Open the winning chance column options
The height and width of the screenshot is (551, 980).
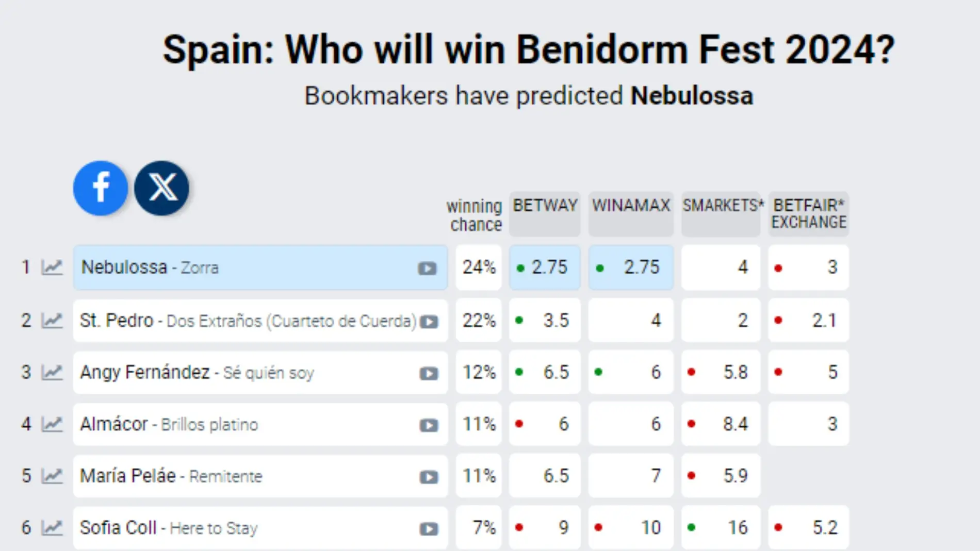point(475,214)
